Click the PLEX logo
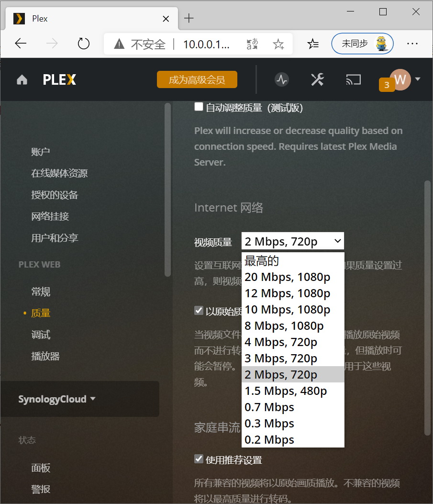Image resolution: width=433 pixels, height=504 pixels. pos(59,80)
